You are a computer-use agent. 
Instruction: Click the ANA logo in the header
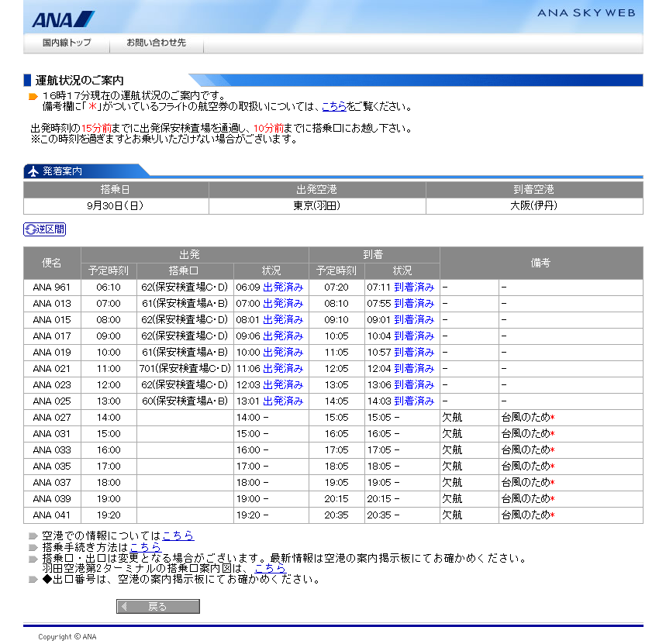click(63, 19)
